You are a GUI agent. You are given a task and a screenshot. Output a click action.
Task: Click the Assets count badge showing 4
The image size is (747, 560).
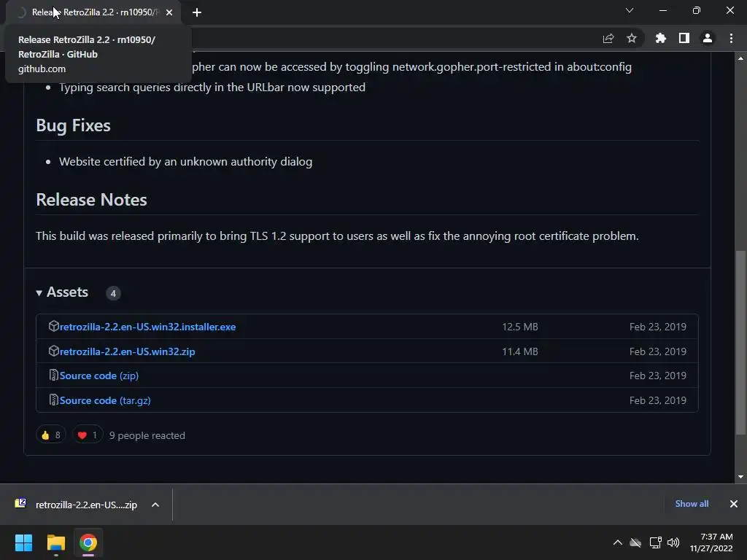[113, 293]
